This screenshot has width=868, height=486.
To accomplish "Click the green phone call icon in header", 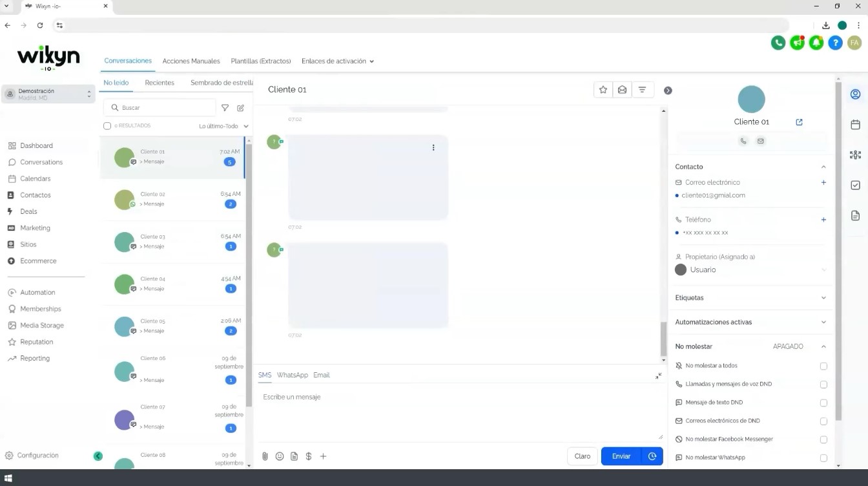I will point(778,43).
